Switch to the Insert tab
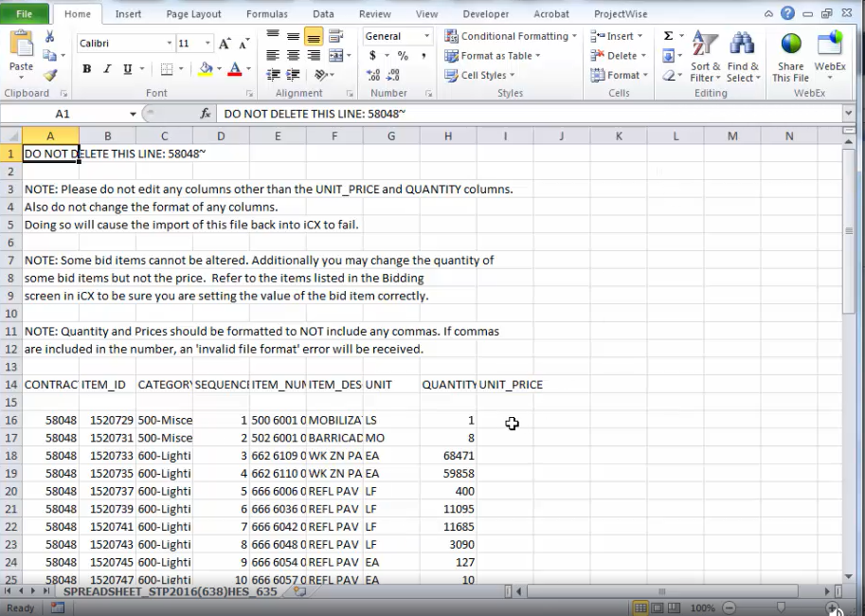865x616 pixels. 128,14
